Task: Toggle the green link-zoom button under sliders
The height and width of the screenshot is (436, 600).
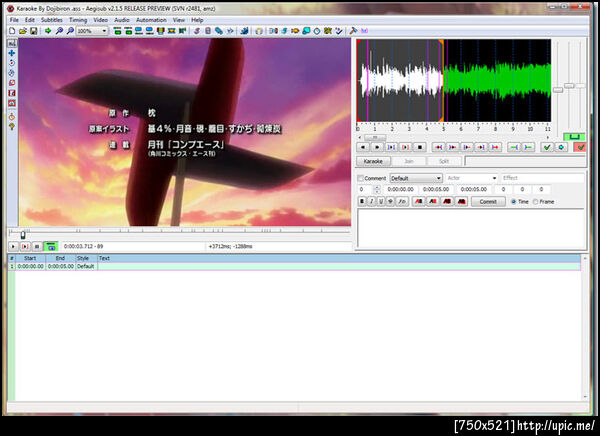Action: point(574,137)
